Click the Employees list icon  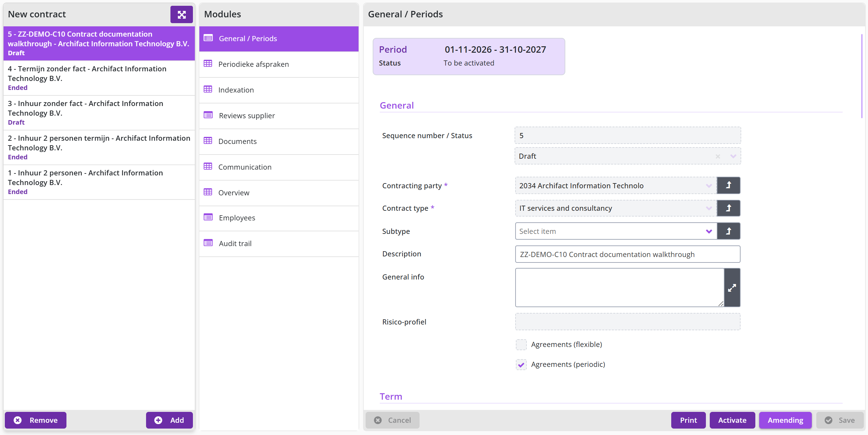click(x=208, y=217)
